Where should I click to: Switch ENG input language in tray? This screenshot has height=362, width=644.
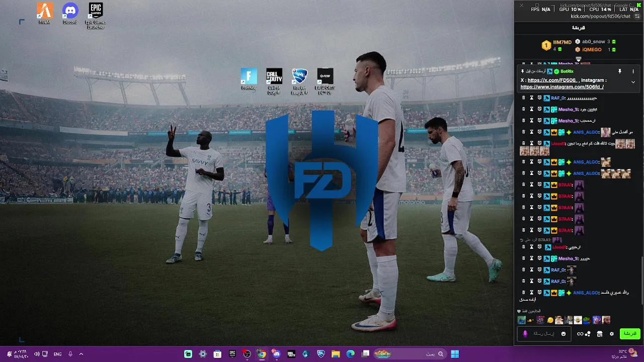[57, 354]
